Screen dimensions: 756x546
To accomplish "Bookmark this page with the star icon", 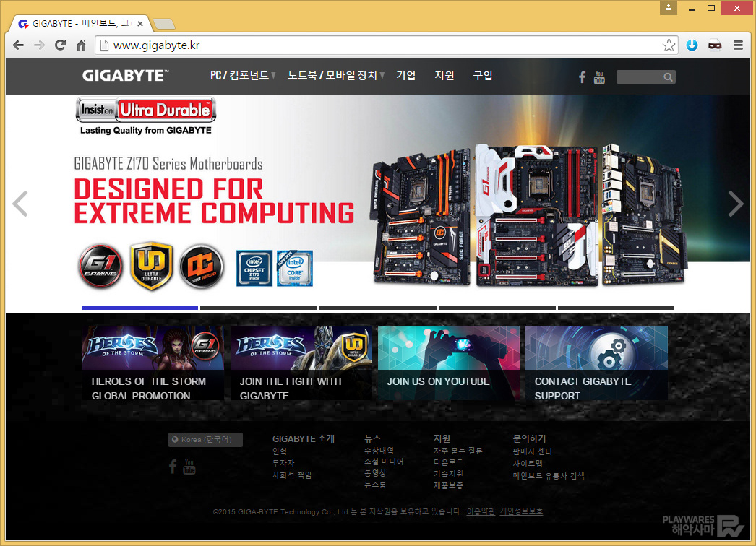I will 669,45.
